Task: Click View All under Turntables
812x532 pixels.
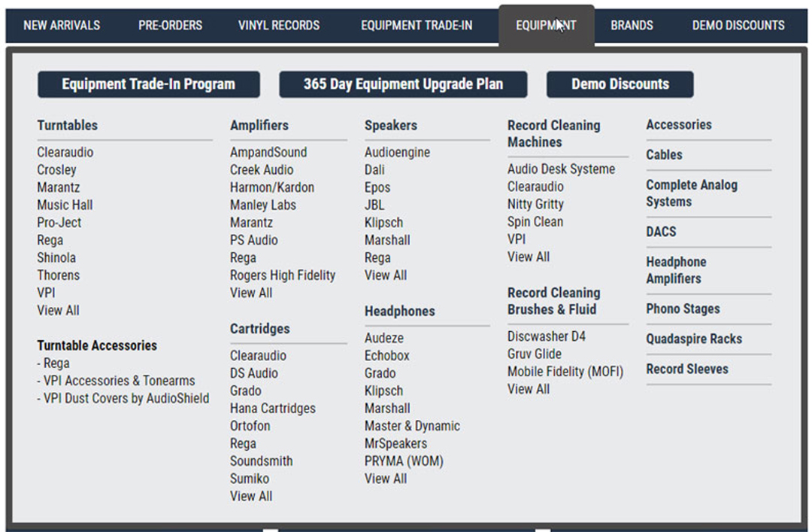Action: point(58,311)
